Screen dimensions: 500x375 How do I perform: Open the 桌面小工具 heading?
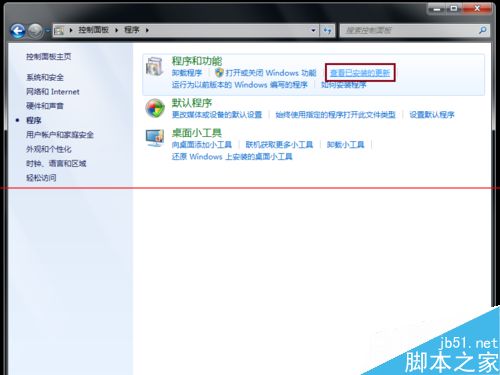click(x=197, y=133)
